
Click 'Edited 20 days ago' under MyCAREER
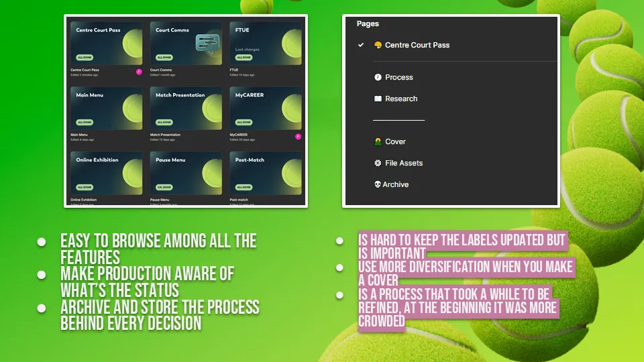[242, 140]
